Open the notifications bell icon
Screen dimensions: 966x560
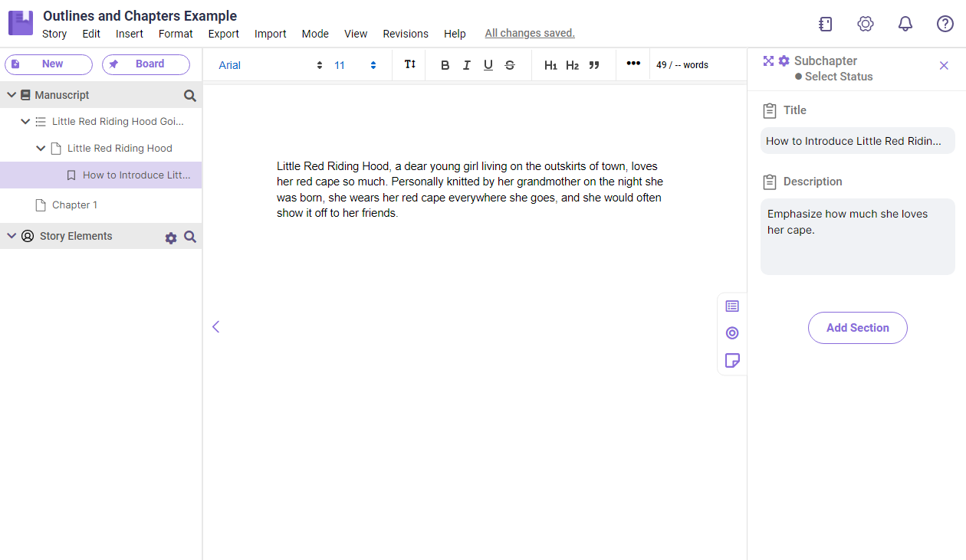tap(905, 24)
